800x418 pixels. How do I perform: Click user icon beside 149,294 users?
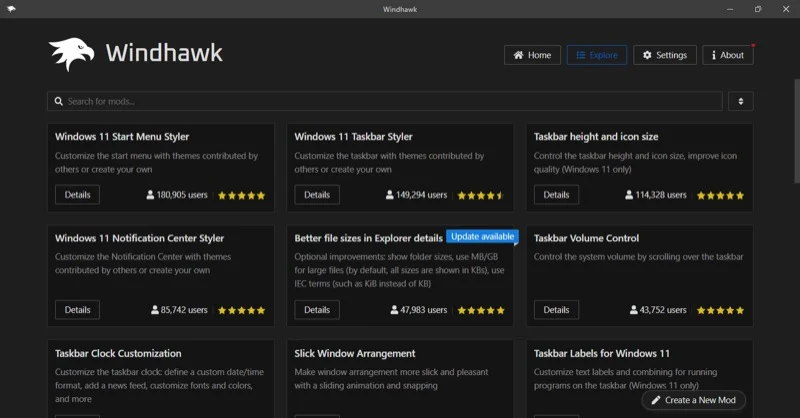click(389, 195)
